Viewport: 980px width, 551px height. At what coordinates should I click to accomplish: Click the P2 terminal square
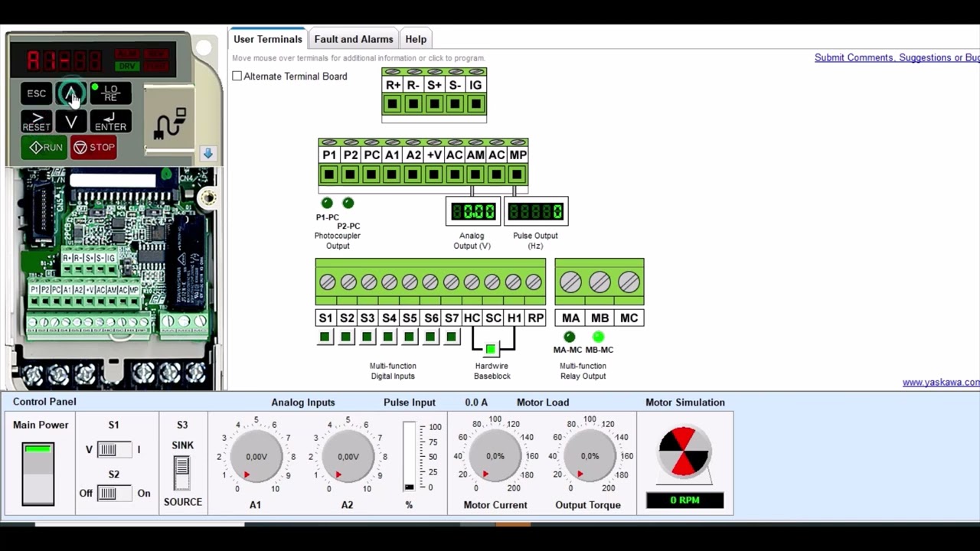[x=350, y=174]
